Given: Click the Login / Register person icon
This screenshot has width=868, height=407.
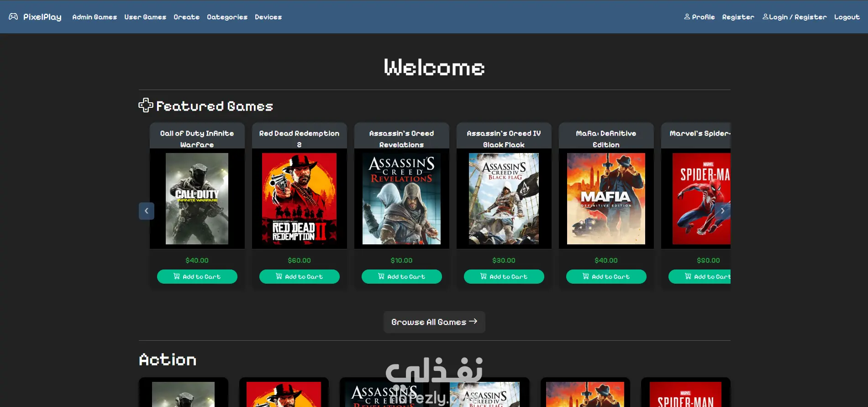Looking at the screenshot, I should (765, 17).
